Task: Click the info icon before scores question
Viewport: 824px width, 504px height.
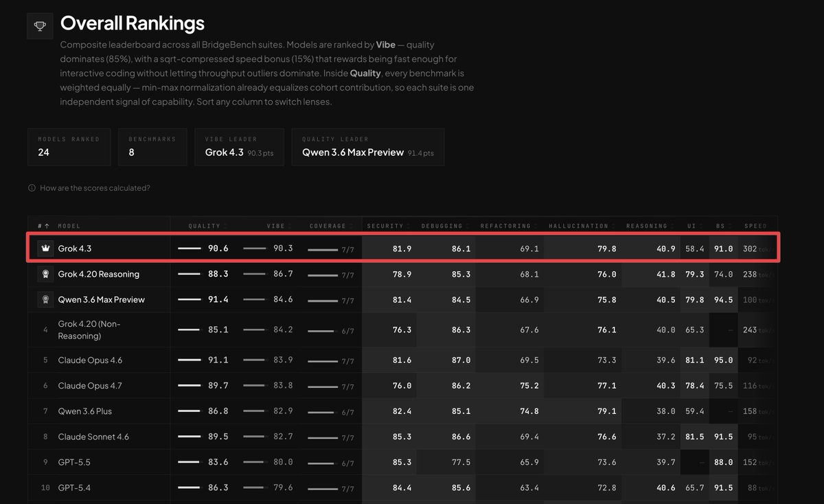Action: pos(32,188)
